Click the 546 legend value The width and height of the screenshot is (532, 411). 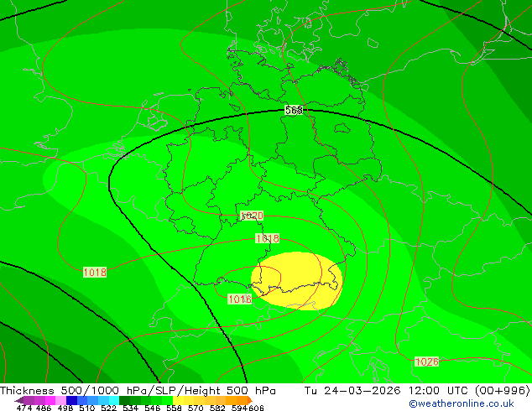click(152, 408)
